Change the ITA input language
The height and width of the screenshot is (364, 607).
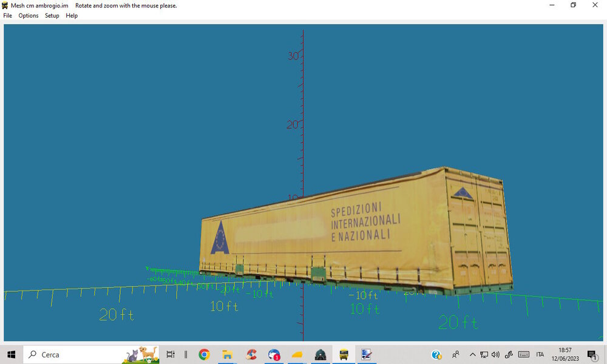[x=540, y=354]
